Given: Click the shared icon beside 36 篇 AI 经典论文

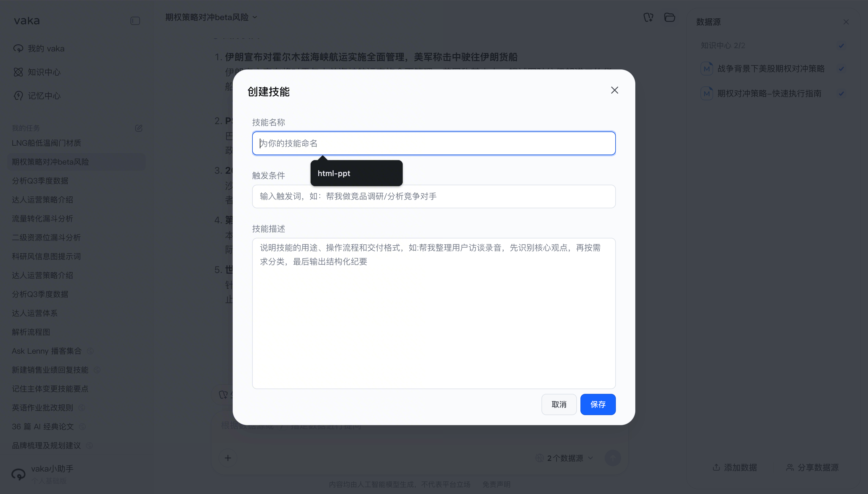Looking at the screenshot, I should (x=82, y=427).
